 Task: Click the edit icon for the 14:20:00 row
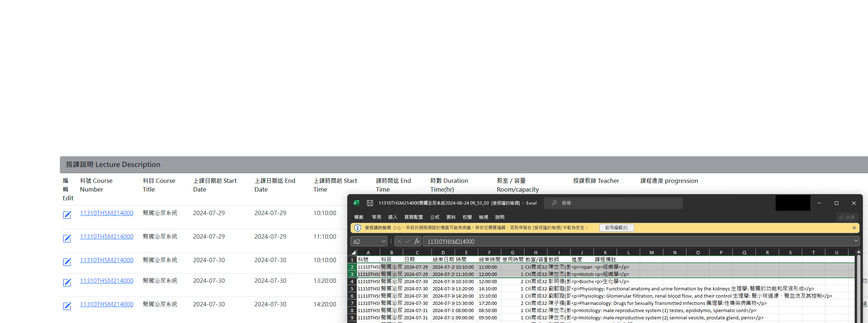point(67,306)
